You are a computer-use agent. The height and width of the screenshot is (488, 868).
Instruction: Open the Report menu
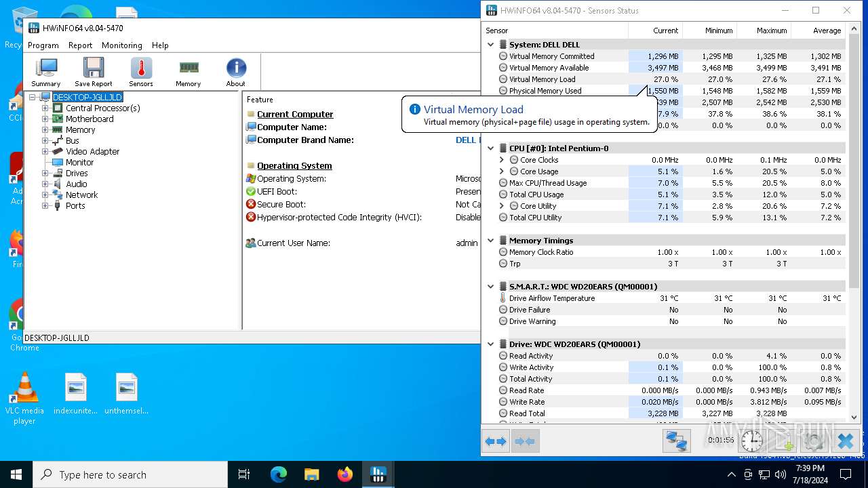click(80, 45)
